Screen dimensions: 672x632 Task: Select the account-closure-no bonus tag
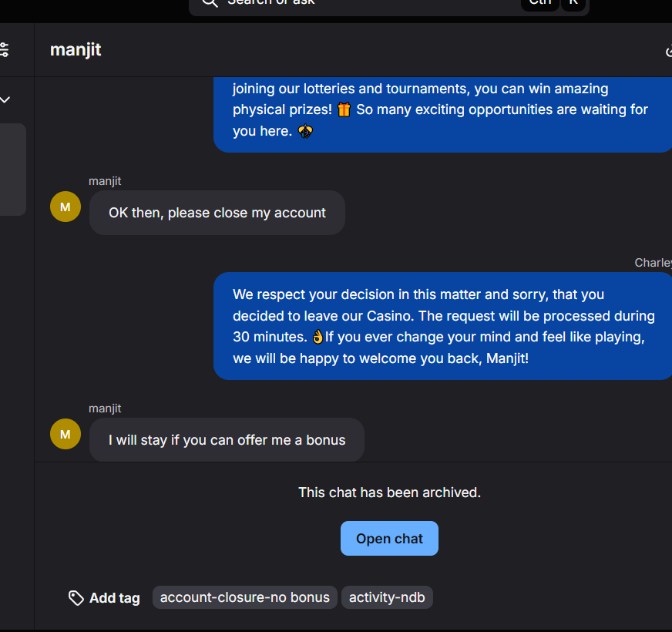(244, 597)
